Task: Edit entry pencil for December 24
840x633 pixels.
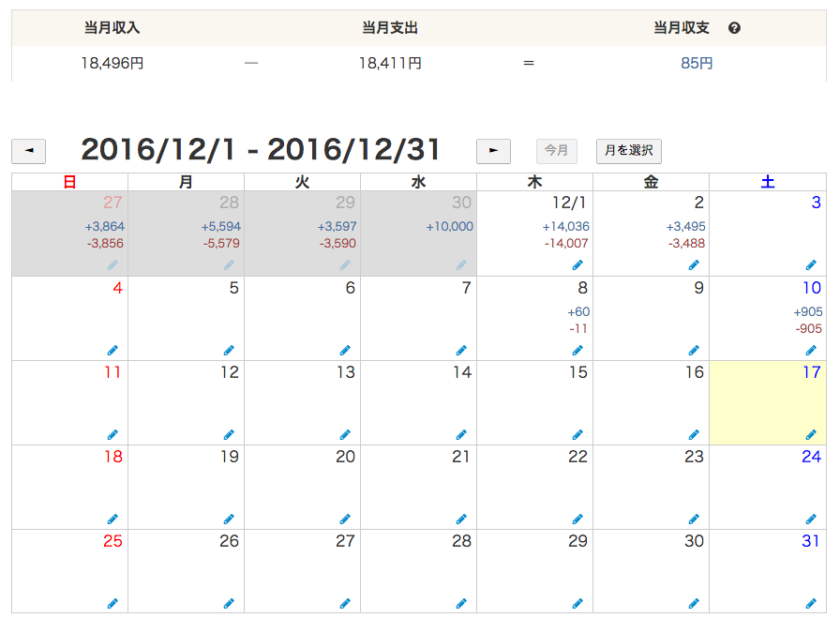Action: pyautogui.click(x=811, y=519)
